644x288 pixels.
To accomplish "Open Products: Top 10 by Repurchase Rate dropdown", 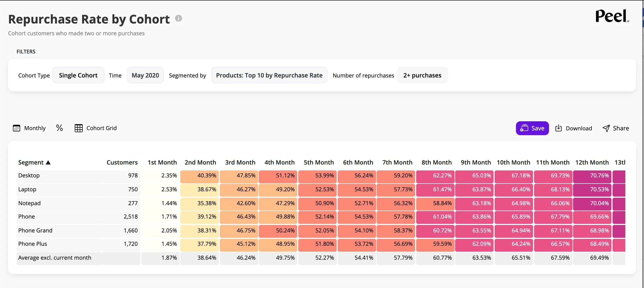I will tap(269, 75).
